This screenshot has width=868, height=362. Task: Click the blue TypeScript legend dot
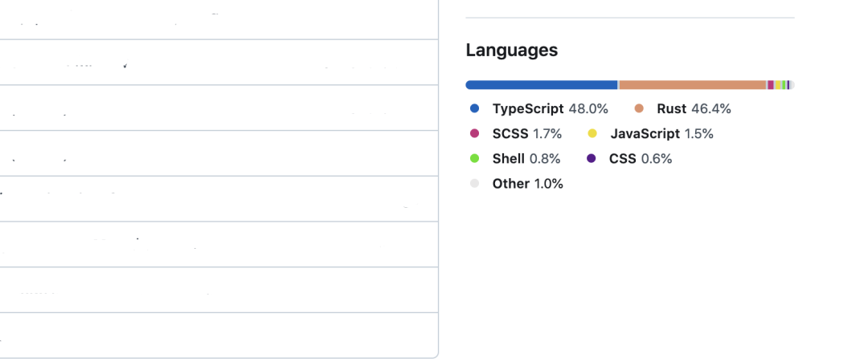474,109
